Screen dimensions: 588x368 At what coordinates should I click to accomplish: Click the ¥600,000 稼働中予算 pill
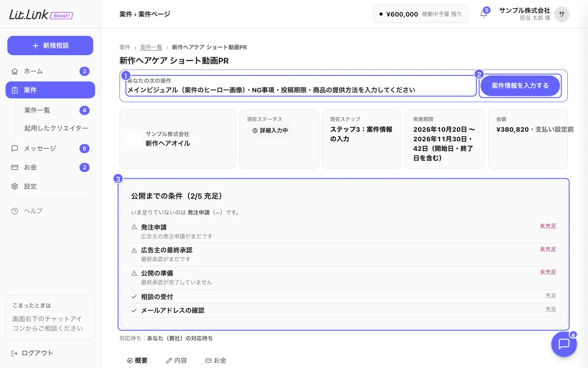pyautogui.click(x=420, y=14)
